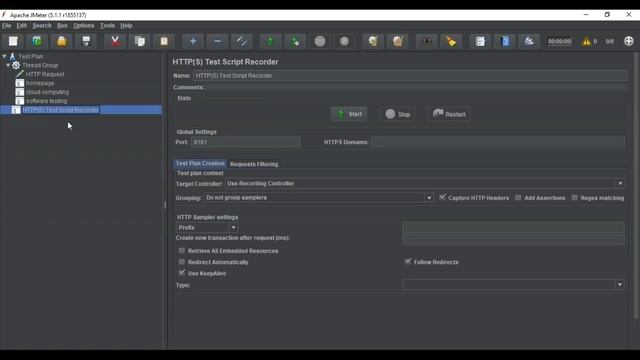Click the remote engines circle icon
Viewport: 640px width, 360px height.
tap(629, 41)
